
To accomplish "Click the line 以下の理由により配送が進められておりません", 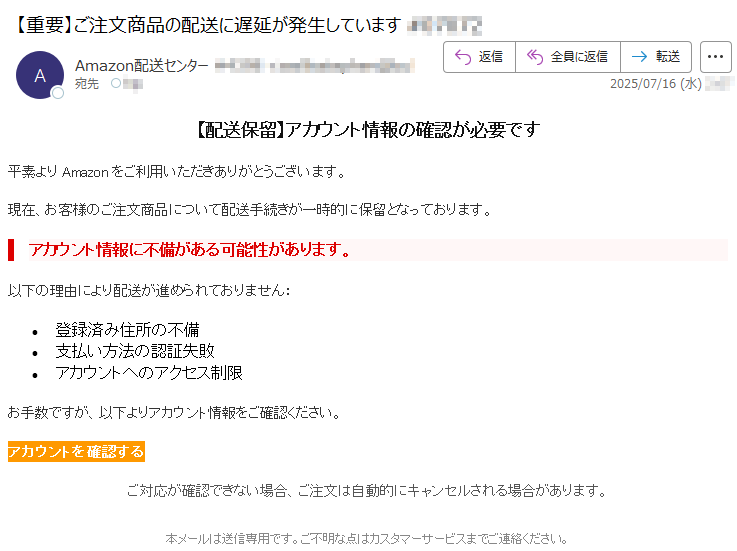I will [x=149, y=290].
